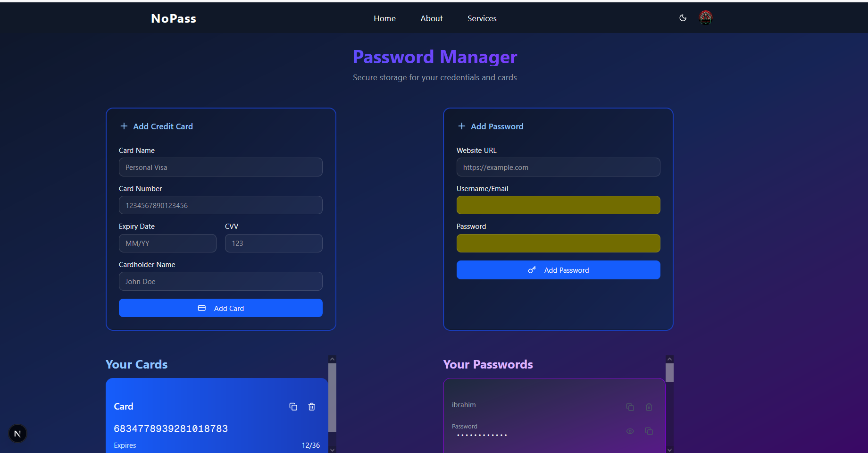Copy the saved card details

coord(293,407)
